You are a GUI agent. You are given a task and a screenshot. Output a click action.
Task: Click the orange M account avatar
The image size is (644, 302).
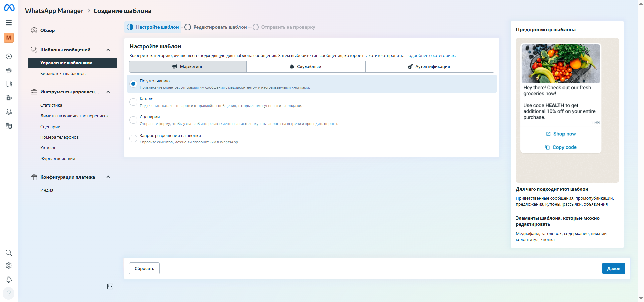[9, 38]
